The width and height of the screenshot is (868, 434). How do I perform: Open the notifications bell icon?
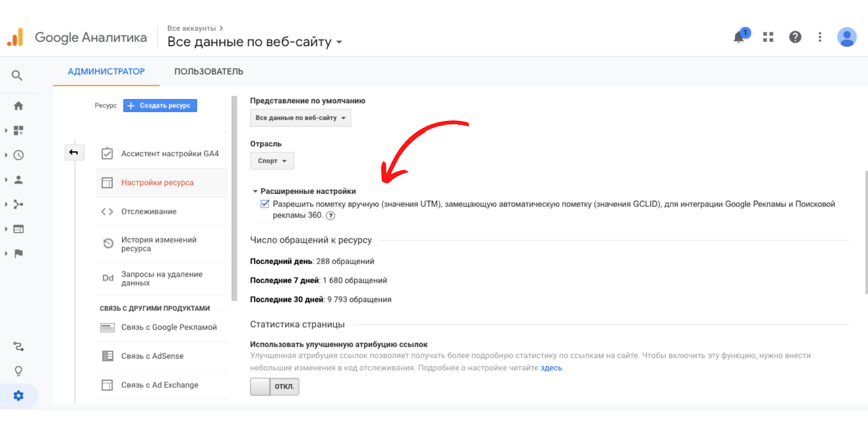click(739, 37)
